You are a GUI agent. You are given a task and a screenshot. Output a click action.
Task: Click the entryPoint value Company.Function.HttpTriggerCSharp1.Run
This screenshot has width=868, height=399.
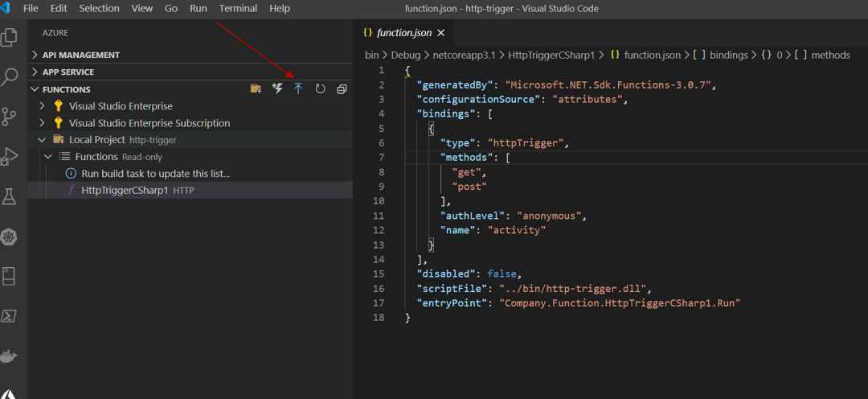(x=620, y=303)
